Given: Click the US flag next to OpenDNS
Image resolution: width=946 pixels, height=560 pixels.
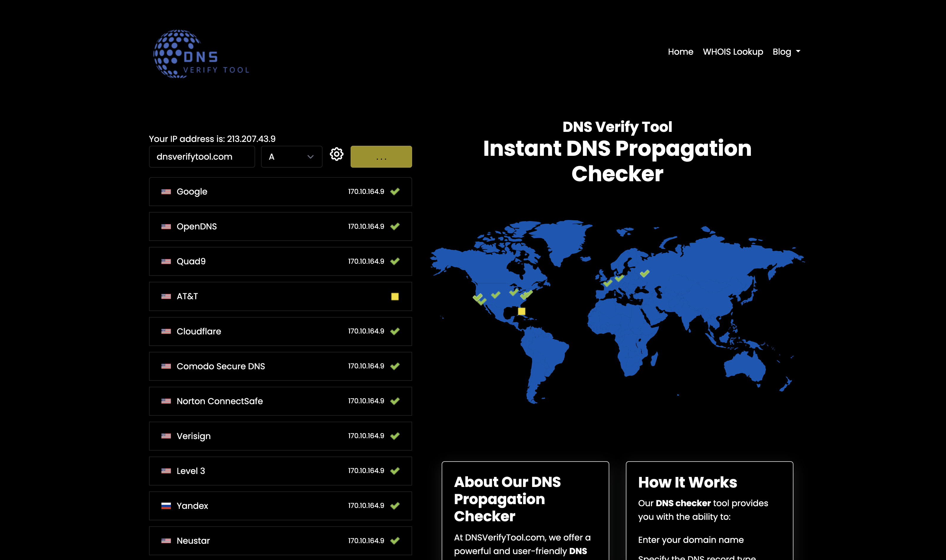Looking at the screenshot, I should point(166,226).
